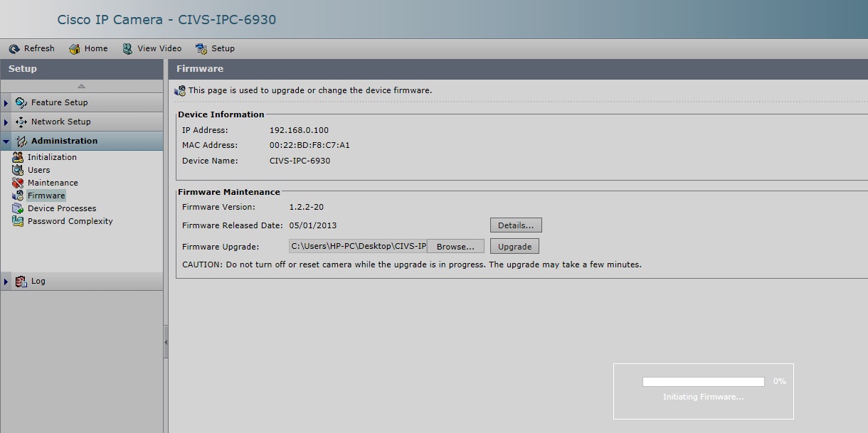Click the Details... button
This screenshot has width=868, height=433.
pos(516,225)
